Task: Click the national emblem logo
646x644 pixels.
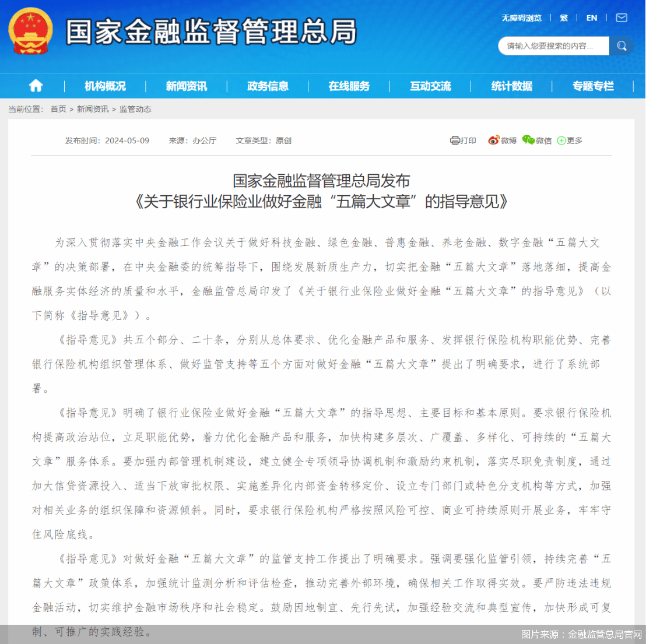Action: click(30, 31)
